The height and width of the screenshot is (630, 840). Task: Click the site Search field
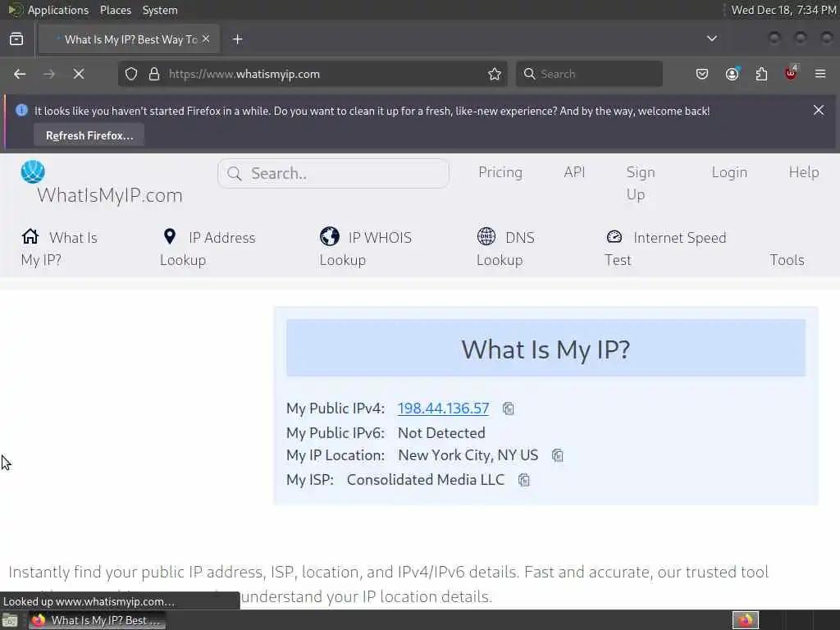333,174
